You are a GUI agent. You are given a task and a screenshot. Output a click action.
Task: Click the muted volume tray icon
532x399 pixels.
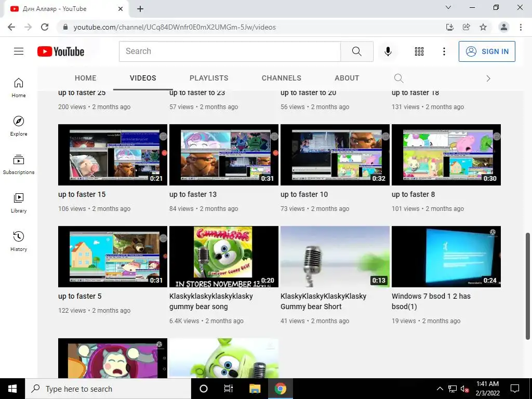coord(464,389)
